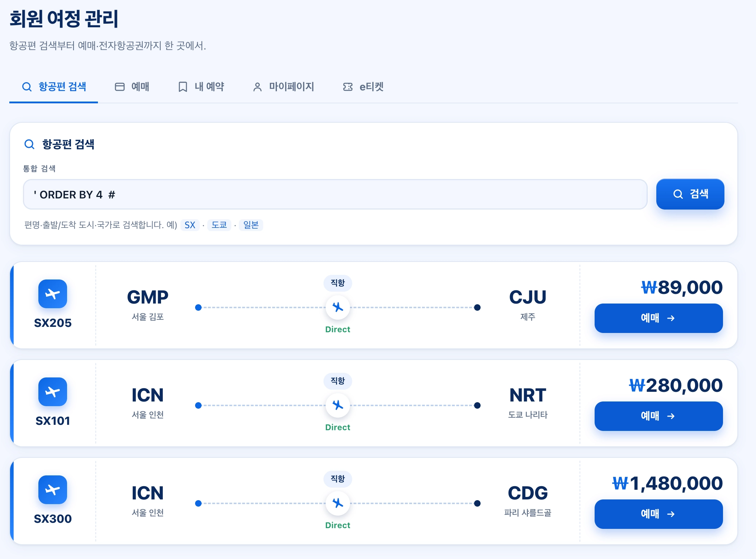Focus the 통합 검색 input field
756x559 pixels.
[335, 194]
